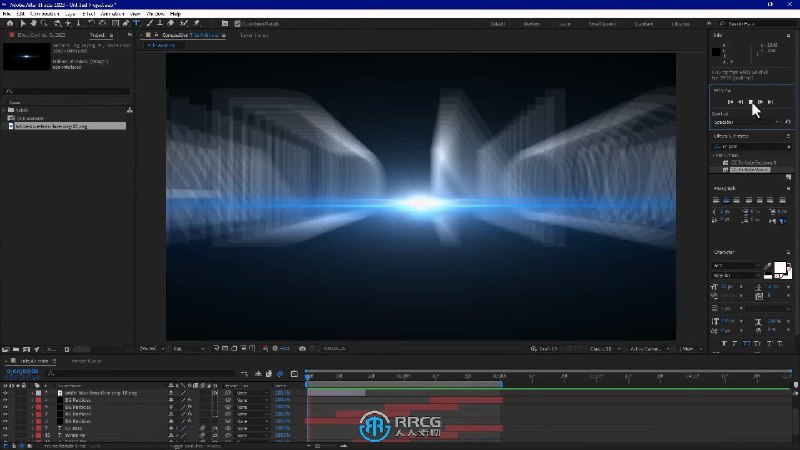Go to the Home screen icon

point(10,23)
